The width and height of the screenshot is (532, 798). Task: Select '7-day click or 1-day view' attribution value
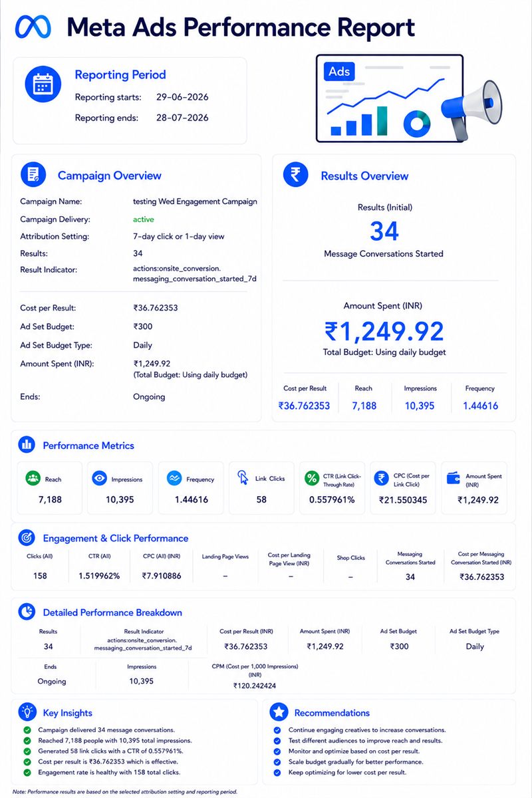click(179, 236)
